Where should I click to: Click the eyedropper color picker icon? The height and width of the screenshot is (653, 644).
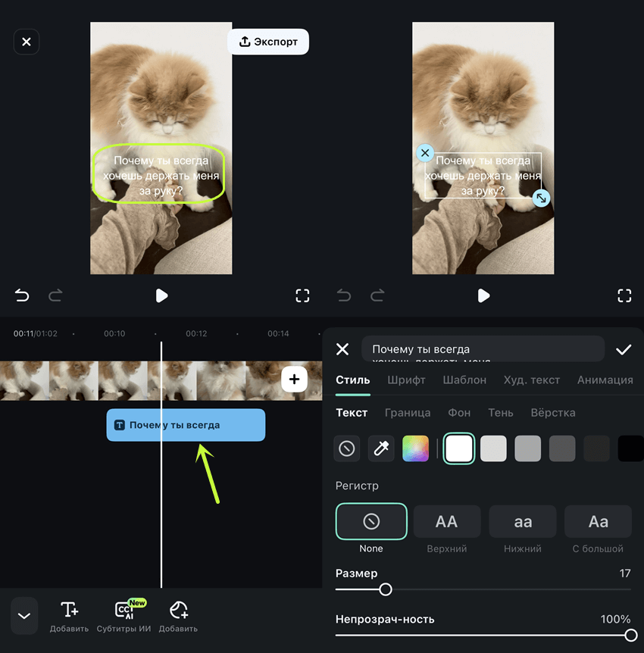[x=381, y=448]
